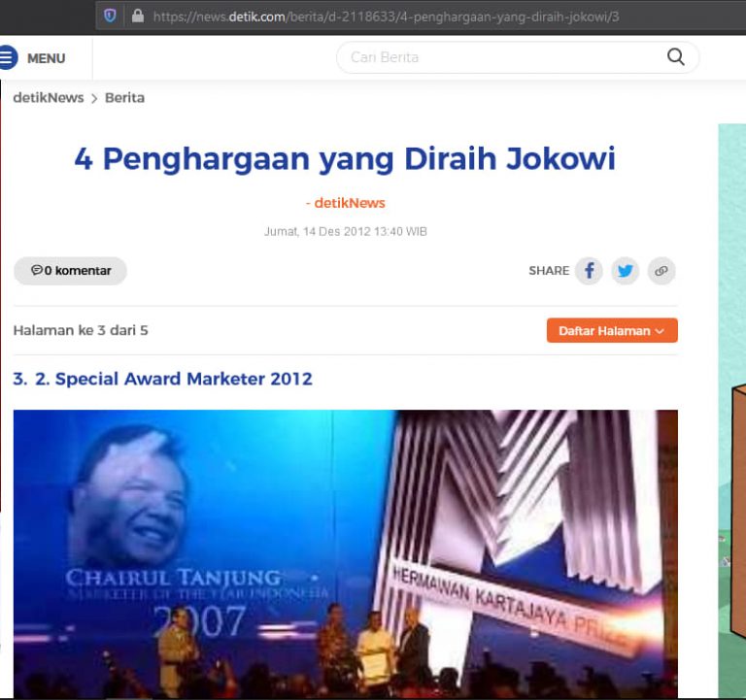
Task: Click the Halaman ke 3 dari 5 text
Action: click(x=81, y=330)
